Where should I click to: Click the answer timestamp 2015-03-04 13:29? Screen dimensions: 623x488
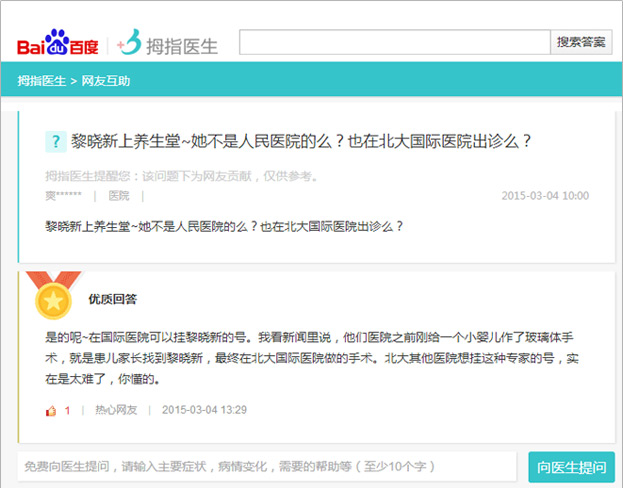point(204,410)
